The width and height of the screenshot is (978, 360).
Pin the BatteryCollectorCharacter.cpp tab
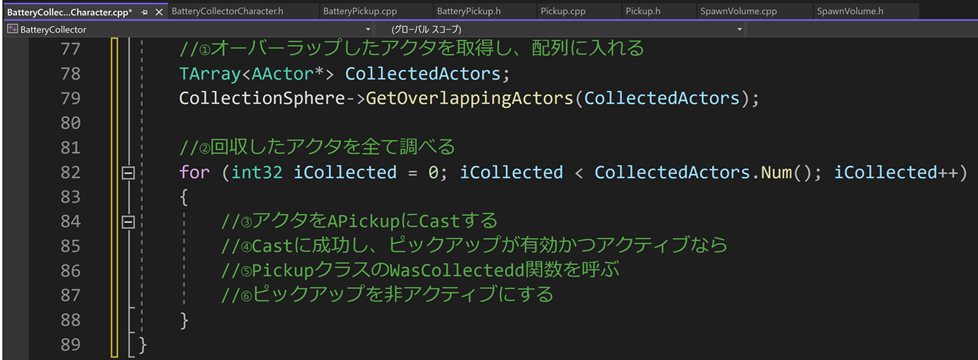144,12
